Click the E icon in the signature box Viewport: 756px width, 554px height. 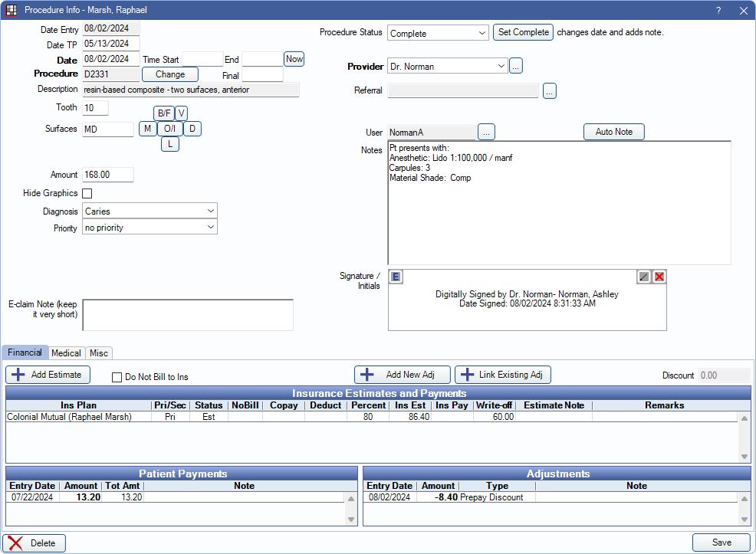pyautogui.click(x=396, y=277)
